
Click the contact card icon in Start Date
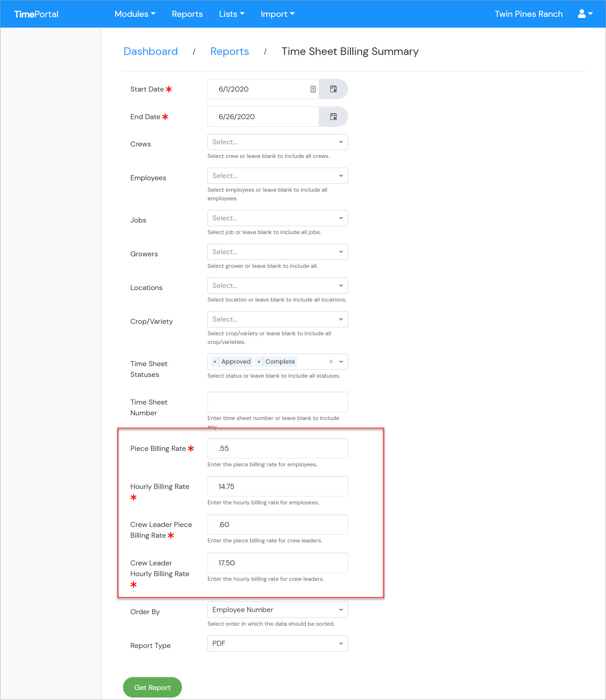pyautogui.click(x=313, y=89)
